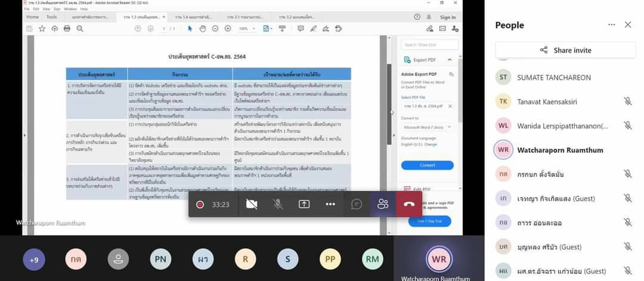Hang up with the red phone icon
Viewport: 644px width, 281px height.
409,204
